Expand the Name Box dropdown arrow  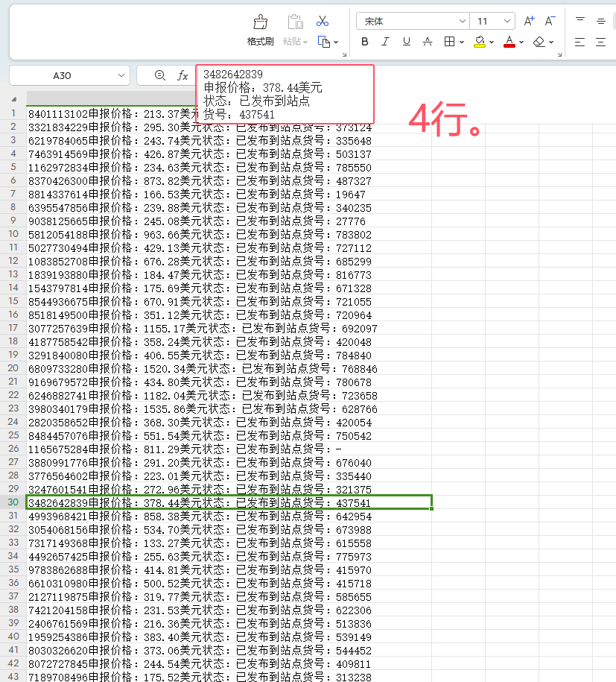coord(121,75)
